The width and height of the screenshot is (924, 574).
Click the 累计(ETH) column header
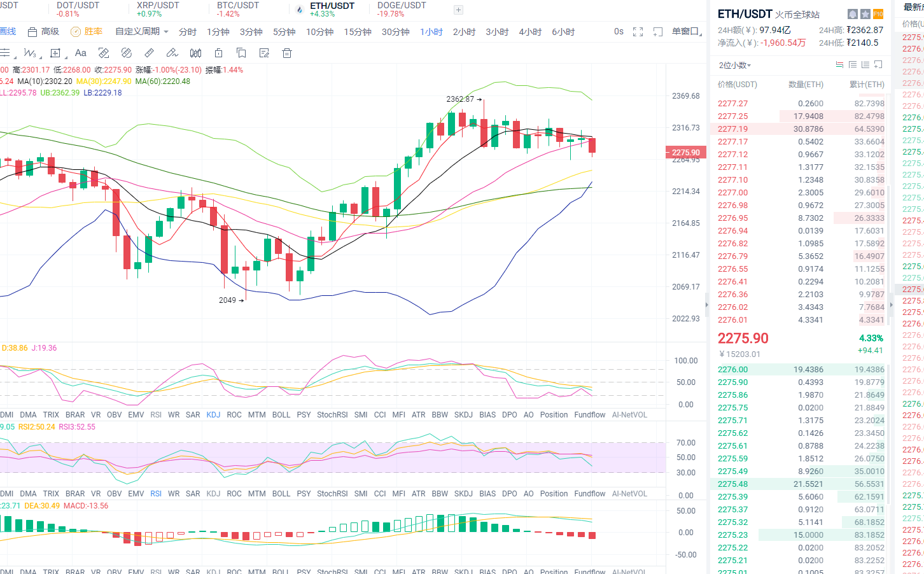tap(867, 85)
